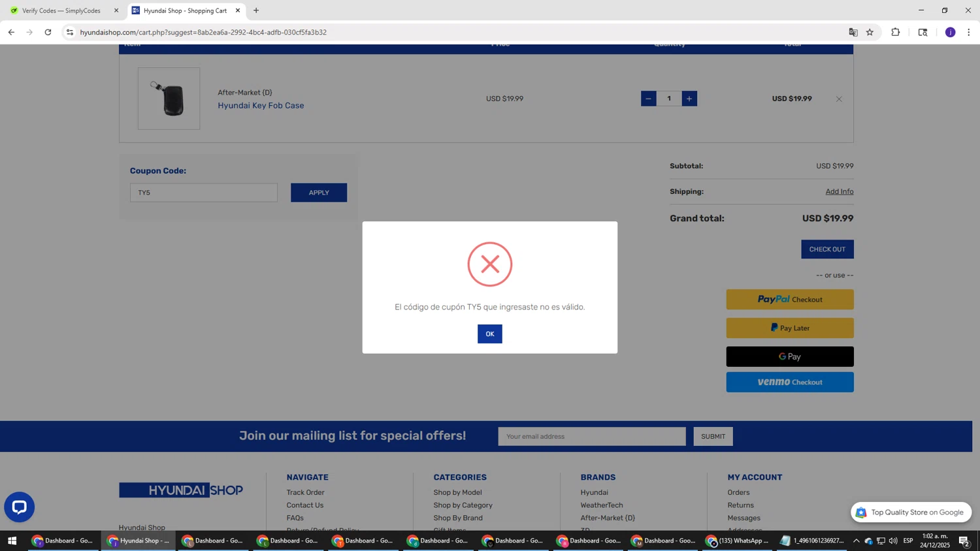Pay with Google Pay button
This screenshot has width=980, height=551.
point(790,356)
